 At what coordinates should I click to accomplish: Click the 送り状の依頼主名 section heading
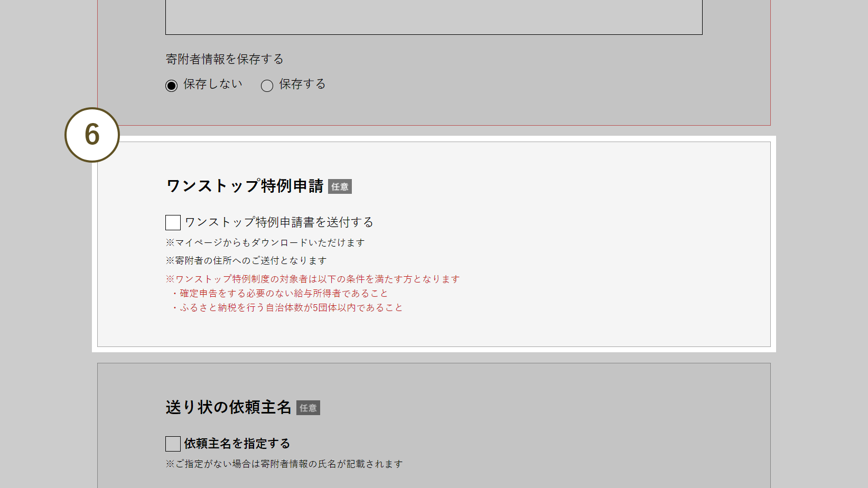click(x=228, y=407)
